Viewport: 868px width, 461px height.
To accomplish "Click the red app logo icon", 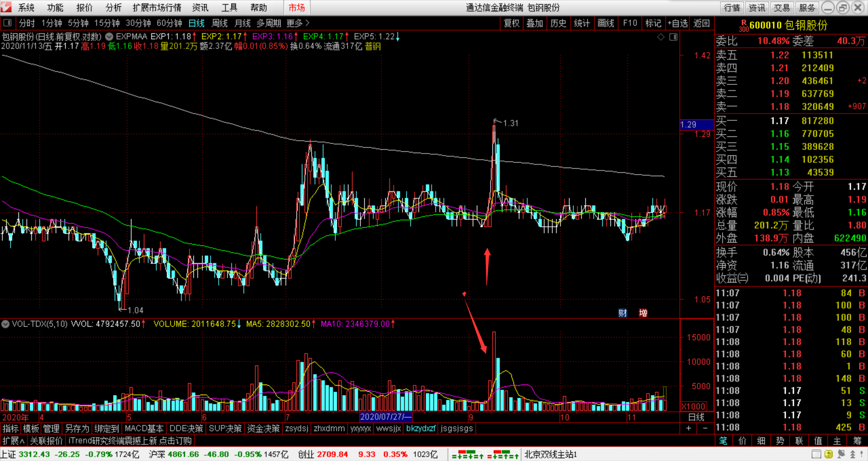I will (x=6, y=7).
